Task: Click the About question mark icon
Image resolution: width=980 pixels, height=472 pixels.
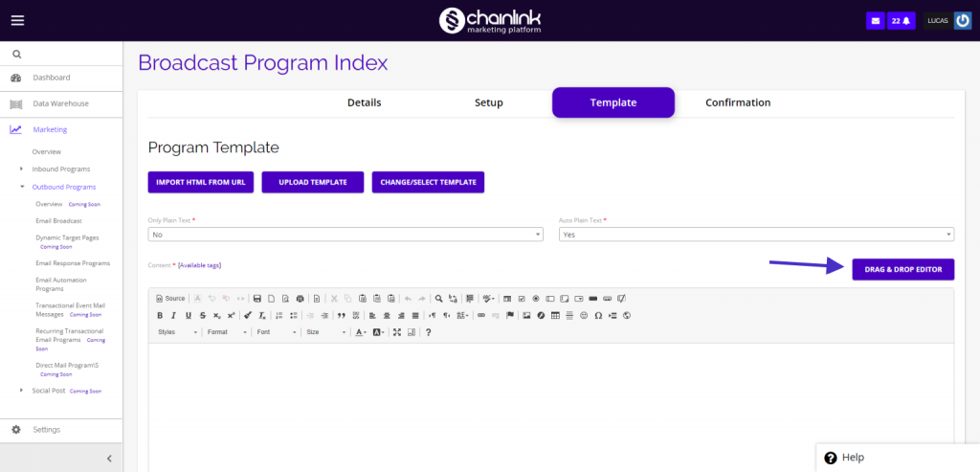Action: [428, 332]
